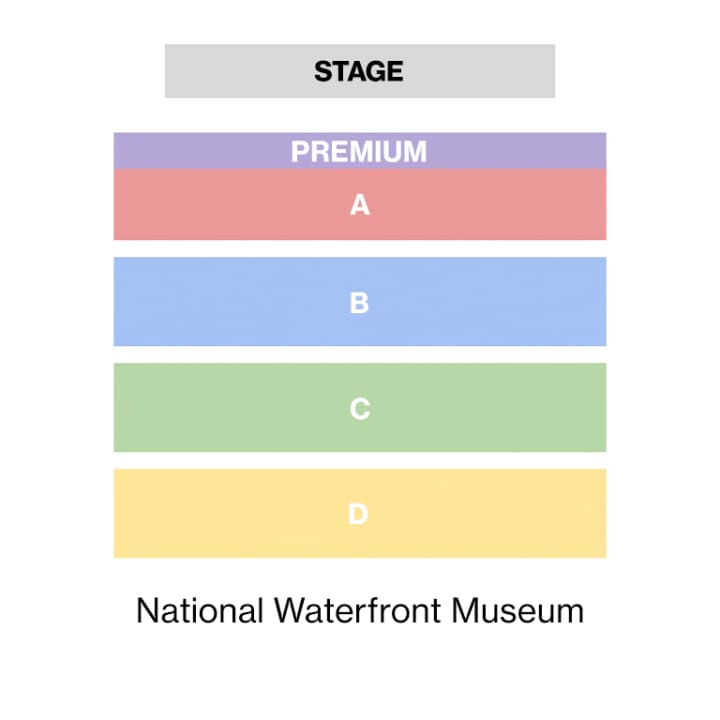
Task: Choose the green section C seating area
Action: click(360, 407)
